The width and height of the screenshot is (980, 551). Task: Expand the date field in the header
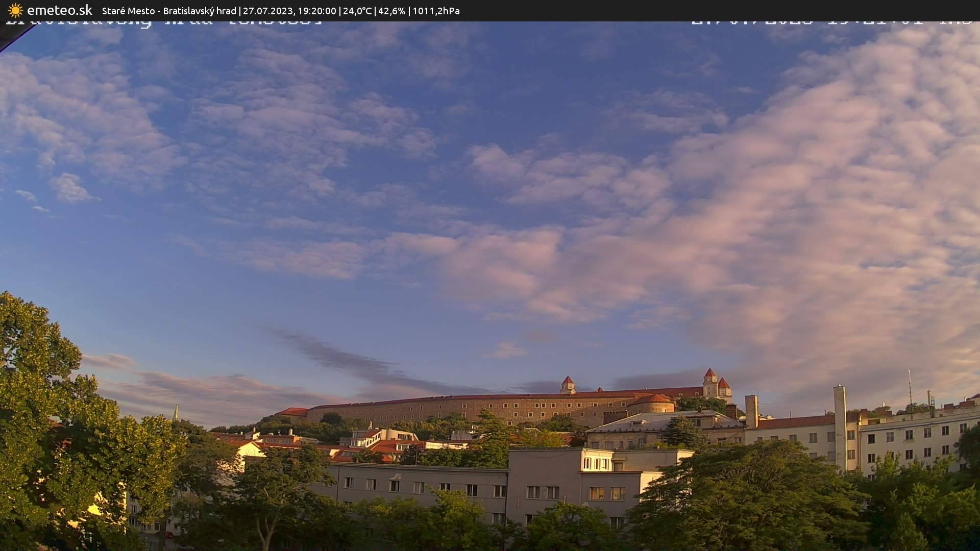coord(265,10)
